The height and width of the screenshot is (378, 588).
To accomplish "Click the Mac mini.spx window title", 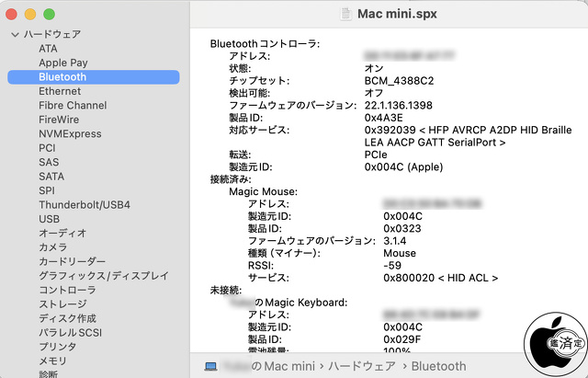I will pyautogui.click(x=397, y=15).
